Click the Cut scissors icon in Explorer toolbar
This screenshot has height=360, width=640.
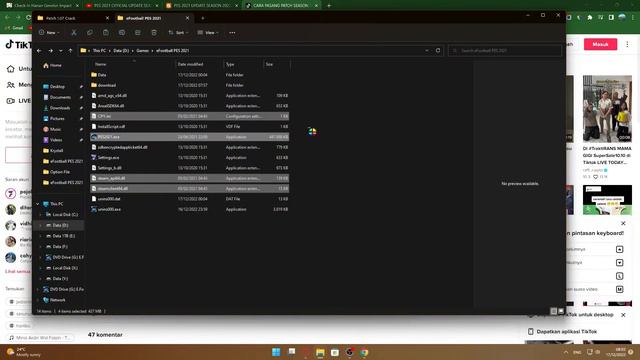[74, 33]
